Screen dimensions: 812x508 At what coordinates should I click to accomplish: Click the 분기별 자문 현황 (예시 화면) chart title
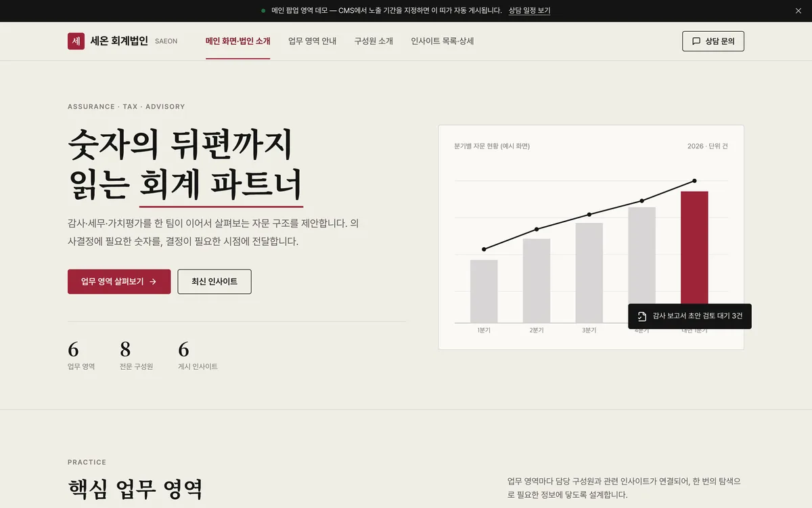click(492, 146)
